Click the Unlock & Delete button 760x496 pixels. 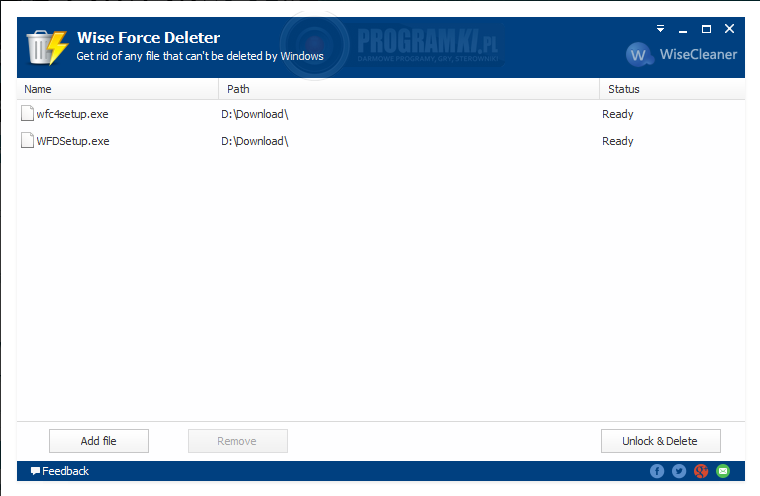(661, 441)
